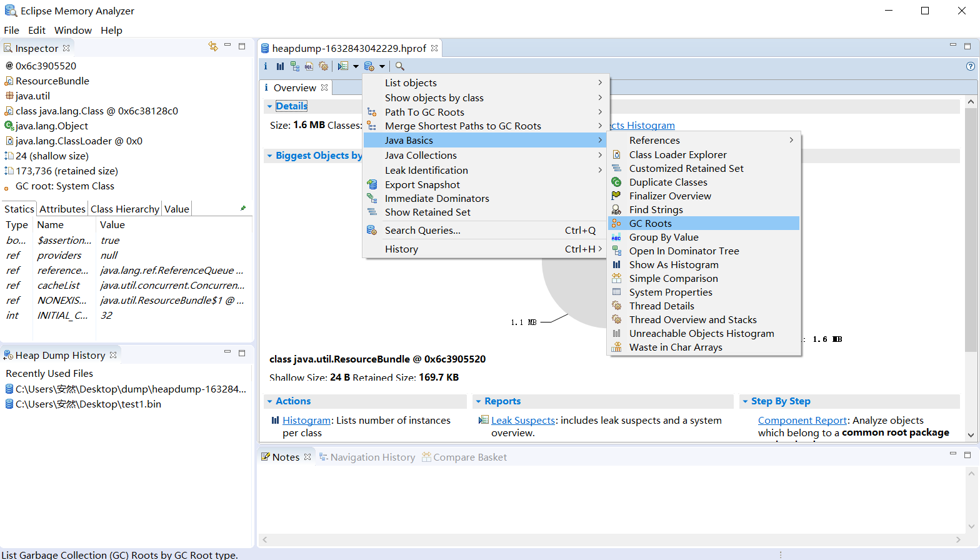Open Thread Overview gears toolbar icon
Screen dimensions: 980x560
(x=323, y=66)
